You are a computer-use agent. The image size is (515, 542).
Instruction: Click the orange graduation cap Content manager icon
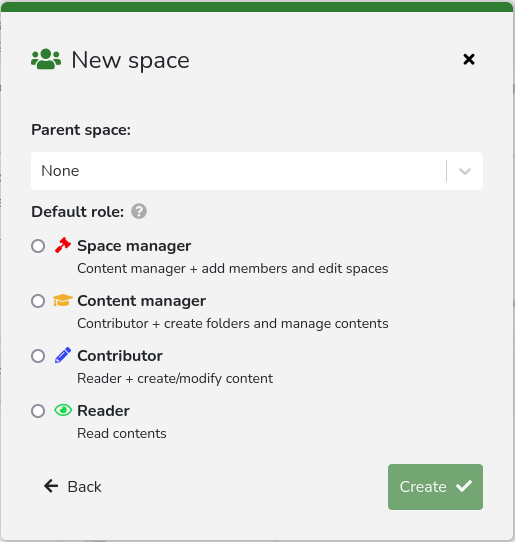63,300
